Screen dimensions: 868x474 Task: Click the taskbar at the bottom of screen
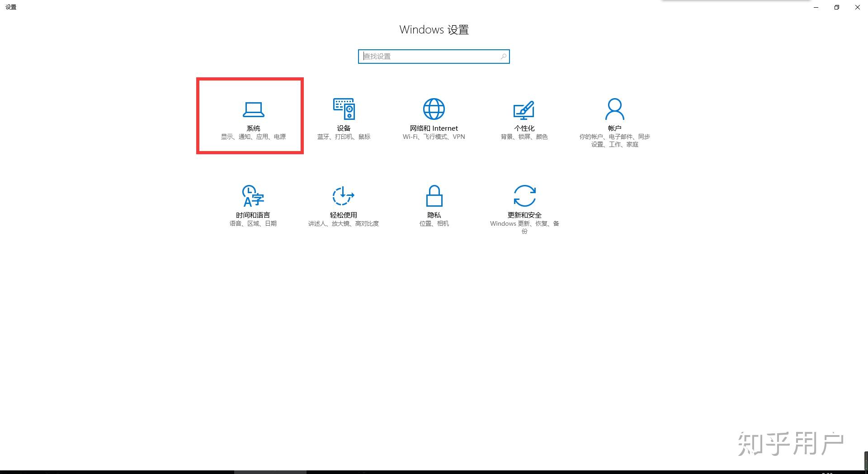434,470
